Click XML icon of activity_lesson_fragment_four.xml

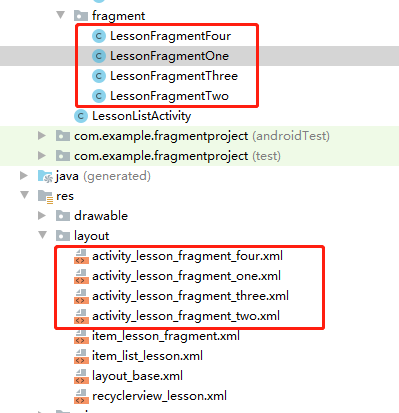pyautogui.click(x=81, y=256)
